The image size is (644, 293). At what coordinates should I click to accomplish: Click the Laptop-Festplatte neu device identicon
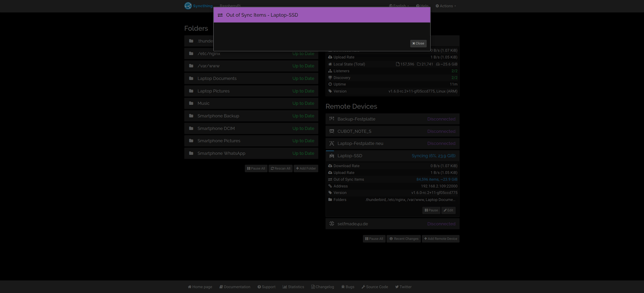point(332,144)
